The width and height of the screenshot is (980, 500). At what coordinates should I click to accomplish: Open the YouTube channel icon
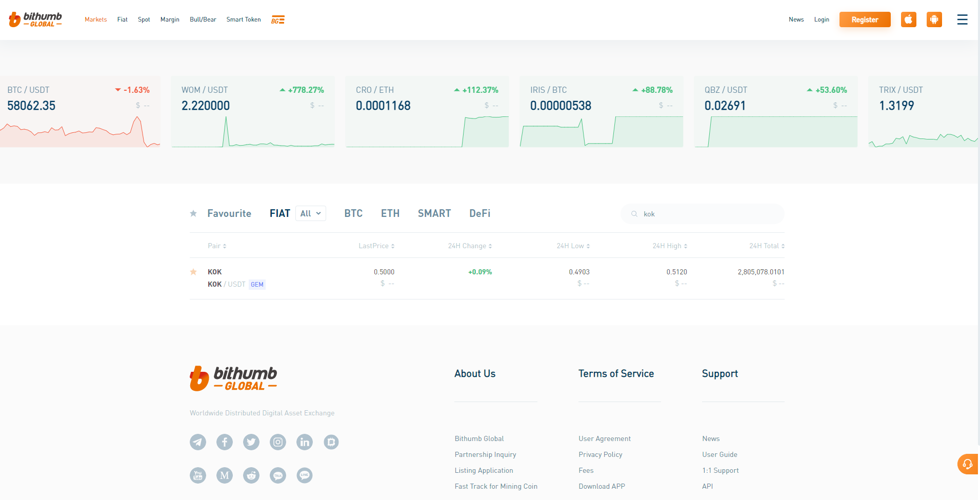pos(198,475)
